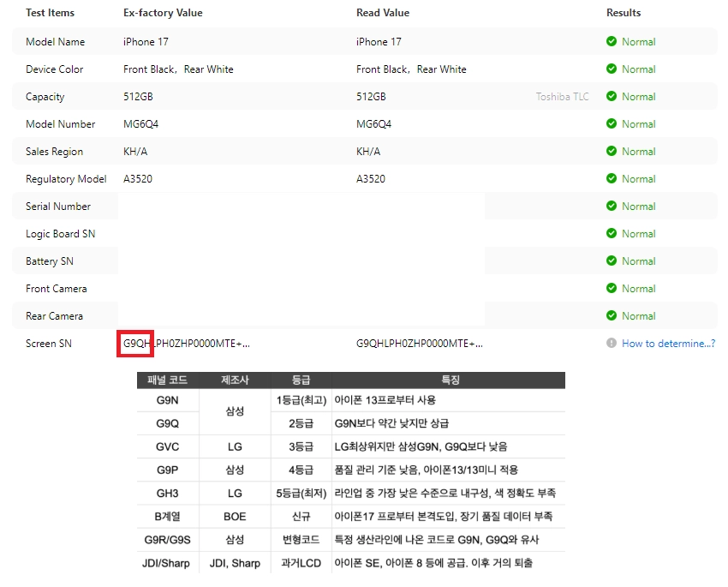The width and height of the screenshot is (728, 587).
Task: Click read value '512GB'
Action: click(371, 97)
